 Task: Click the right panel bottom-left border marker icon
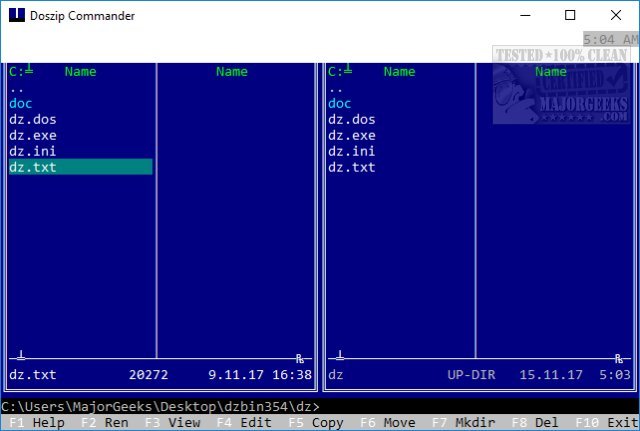tap(340, 356)
